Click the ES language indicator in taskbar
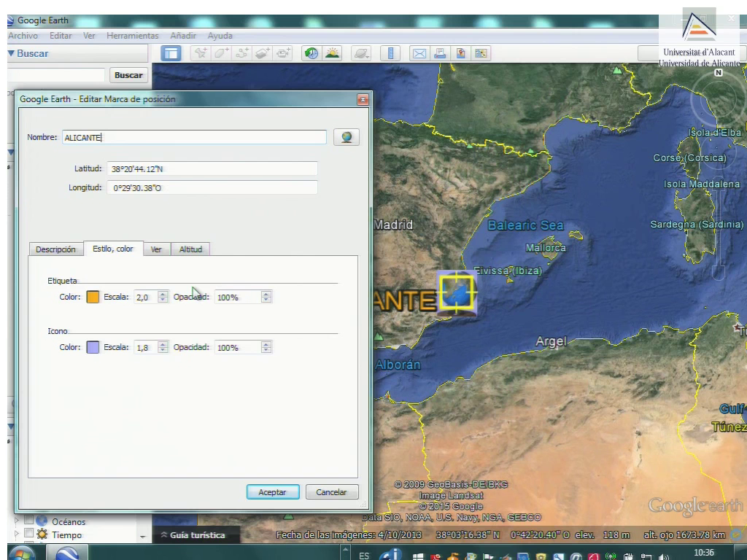 pyautogui.click(x=364, y=556)
